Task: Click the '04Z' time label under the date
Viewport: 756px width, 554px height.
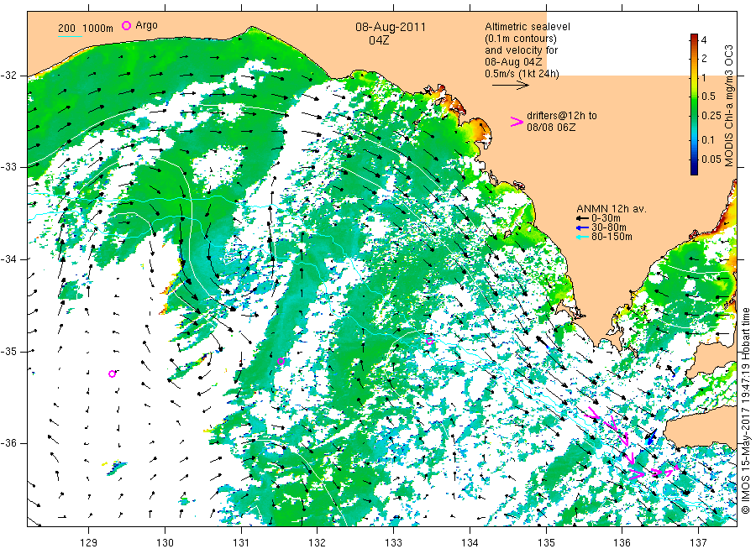Action: point(379,40)
